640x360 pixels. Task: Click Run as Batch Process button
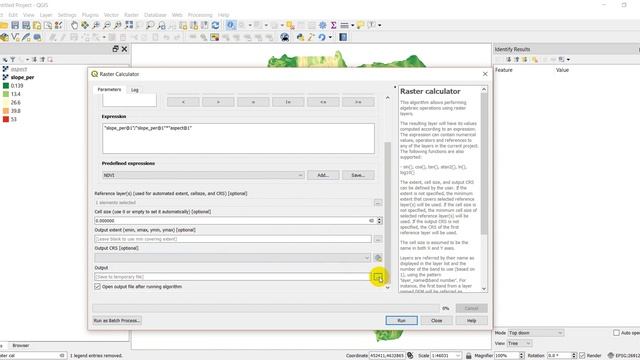[117, 321]
